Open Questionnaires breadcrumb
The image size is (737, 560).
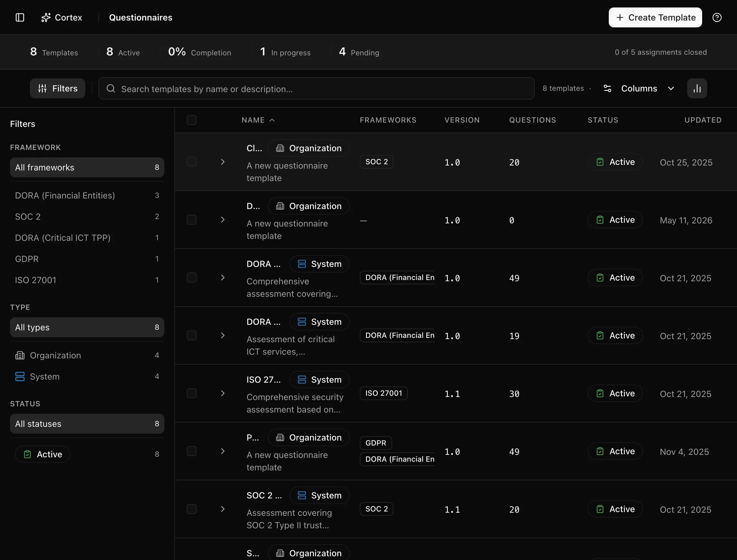click(x=141, y=17)
